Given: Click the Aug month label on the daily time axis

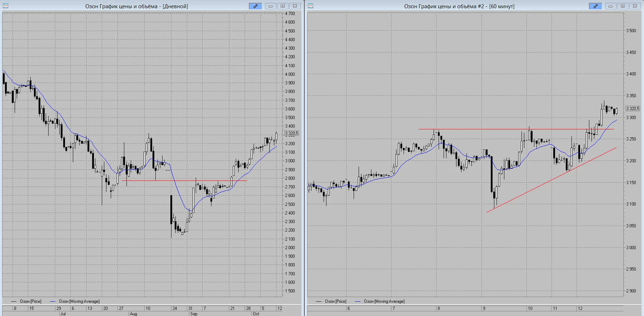Looking at the screenshot, I should (133, 314).
